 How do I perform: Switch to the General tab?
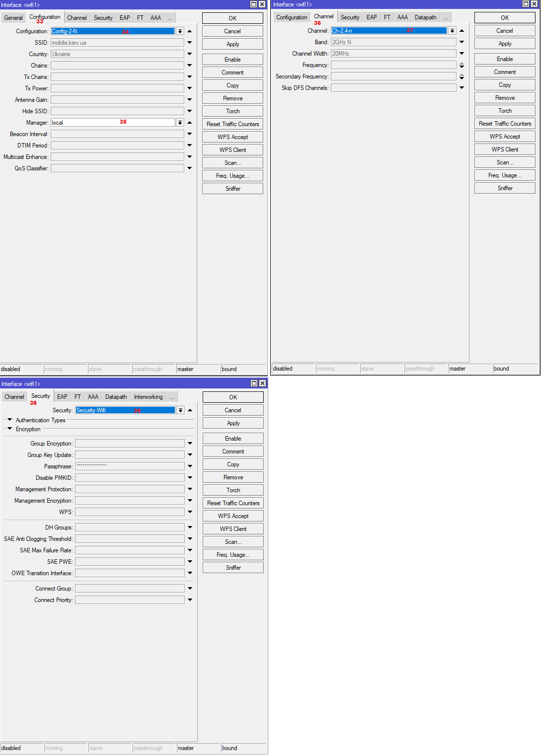(x=13, y=18)
